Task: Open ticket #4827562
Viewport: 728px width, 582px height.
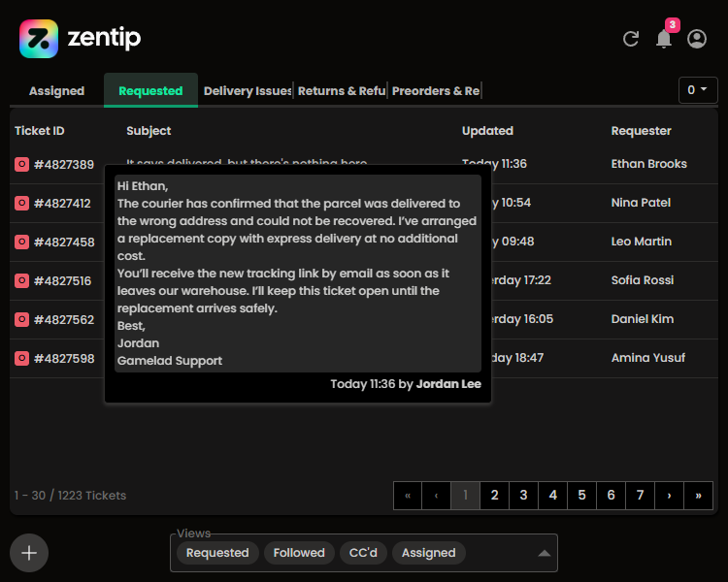Action: click(x=64, y=319)
